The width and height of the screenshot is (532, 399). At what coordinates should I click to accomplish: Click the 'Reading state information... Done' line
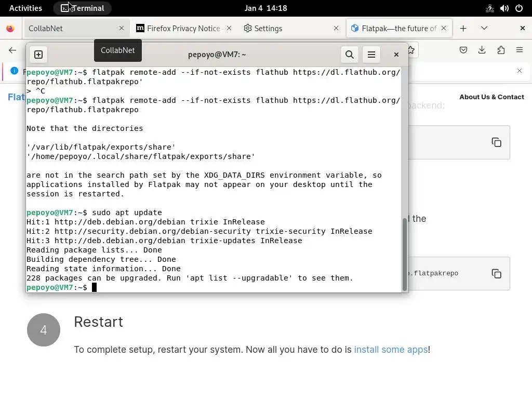[x=103, y=269]
